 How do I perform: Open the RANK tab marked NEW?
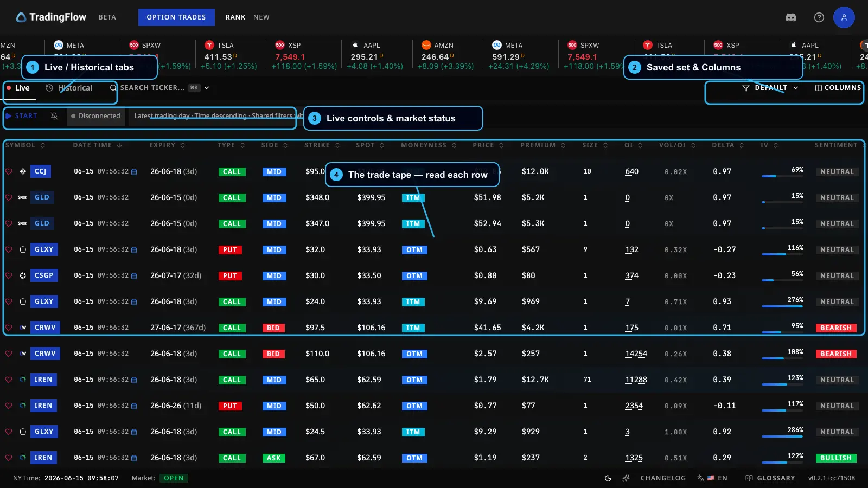(x=247, y=17)
